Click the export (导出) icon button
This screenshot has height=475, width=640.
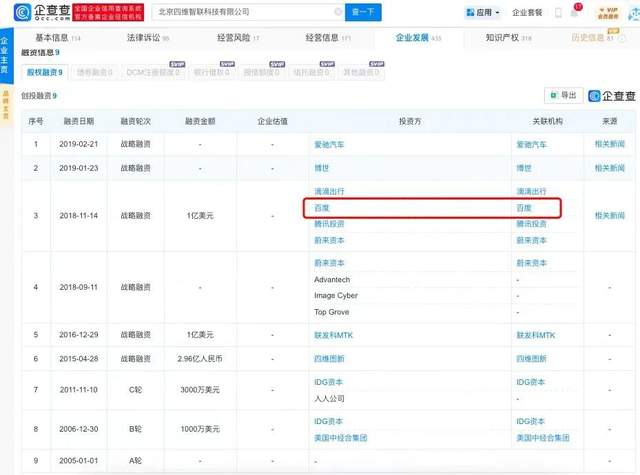(x=563, y=95)
